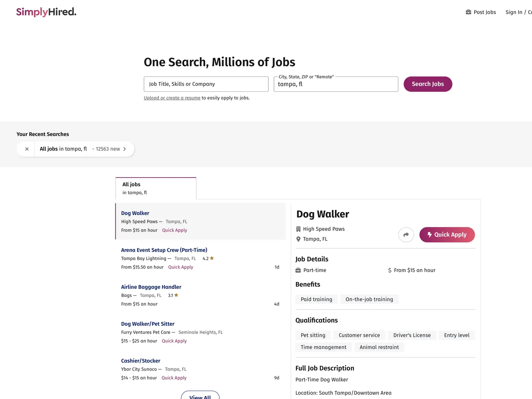
Task: Click the star rating for Bags company
Action: (x=173, y=295)
